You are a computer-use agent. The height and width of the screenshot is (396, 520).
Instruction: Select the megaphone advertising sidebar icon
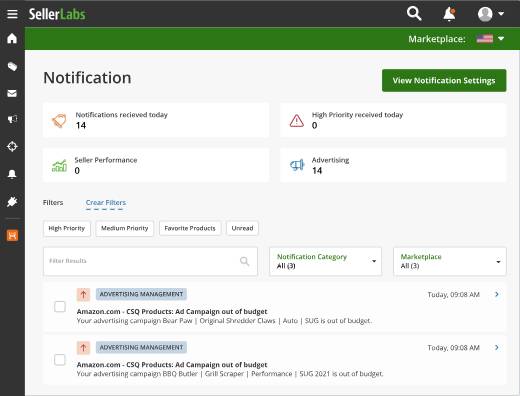(x=12, y=119)
